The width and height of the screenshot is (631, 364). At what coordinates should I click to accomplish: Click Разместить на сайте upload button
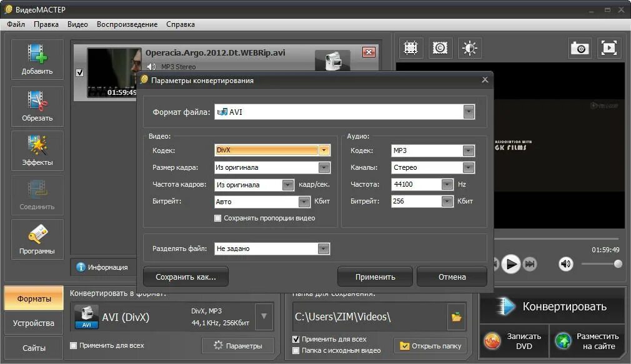(587, 341)
